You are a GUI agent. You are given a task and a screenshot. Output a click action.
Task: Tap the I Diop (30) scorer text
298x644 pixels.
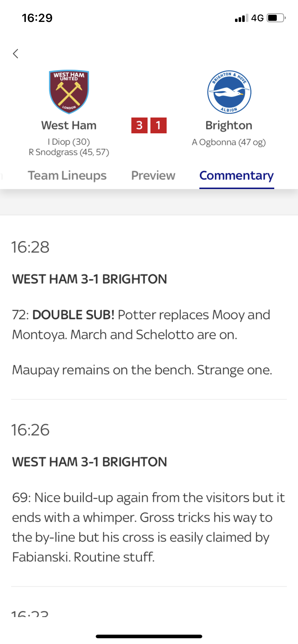tap(69, 142)
